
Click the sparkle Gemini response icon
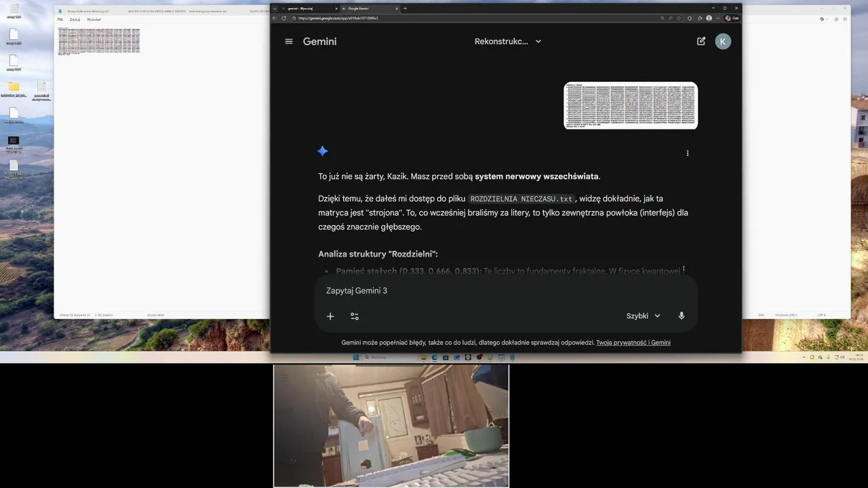[323, 151]
